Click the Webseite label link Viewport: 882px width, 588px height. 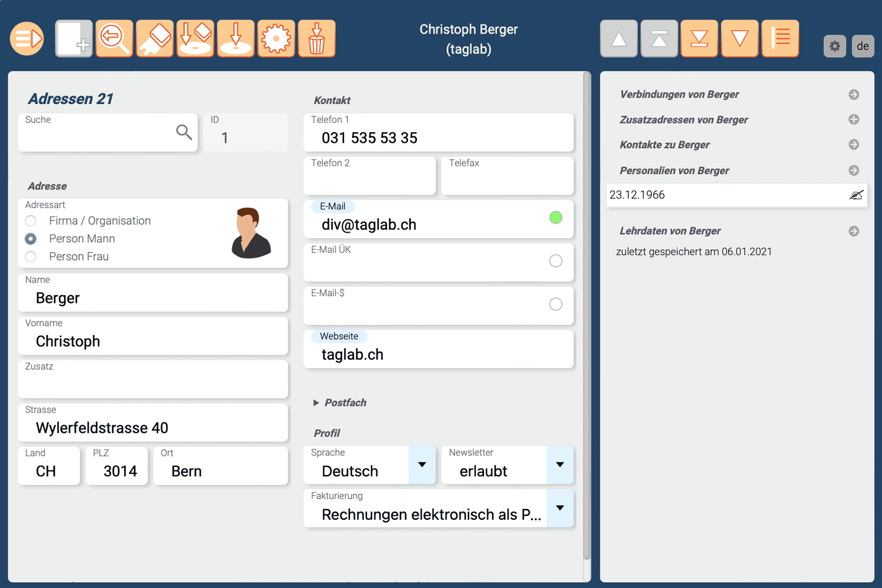click(339, 336)
